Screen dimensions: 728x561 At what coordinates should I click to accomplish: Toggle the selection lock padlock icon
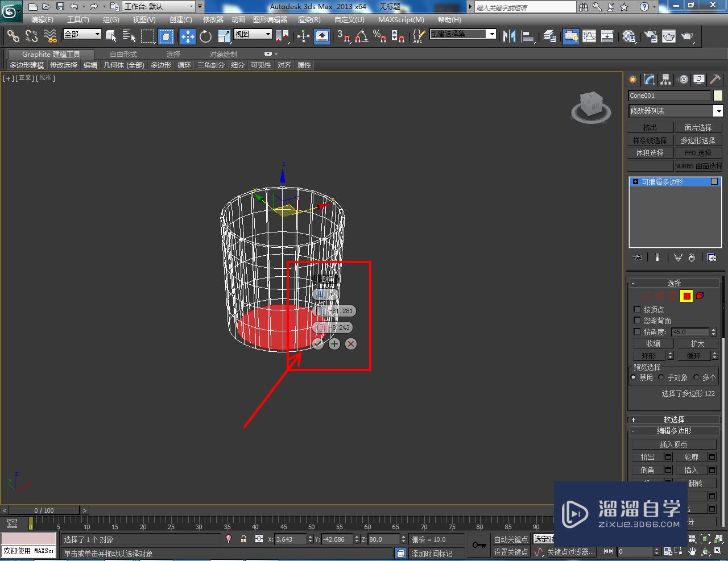tap(243, 539)
